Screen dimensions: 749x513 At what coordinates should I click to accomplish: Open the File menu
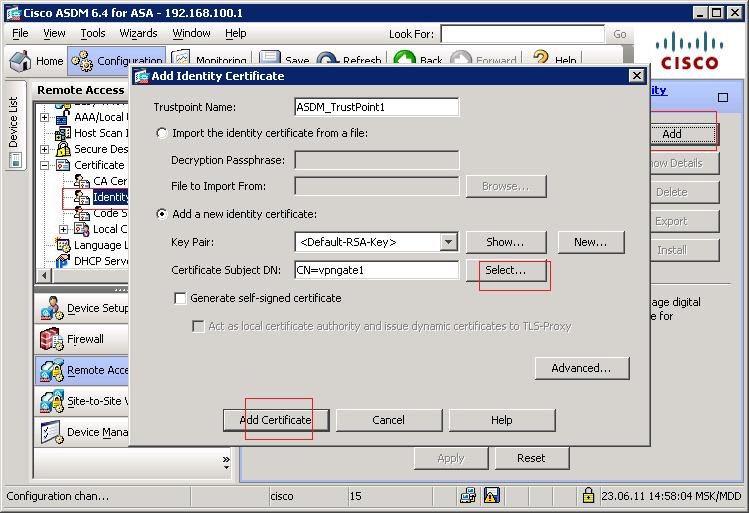20,33
